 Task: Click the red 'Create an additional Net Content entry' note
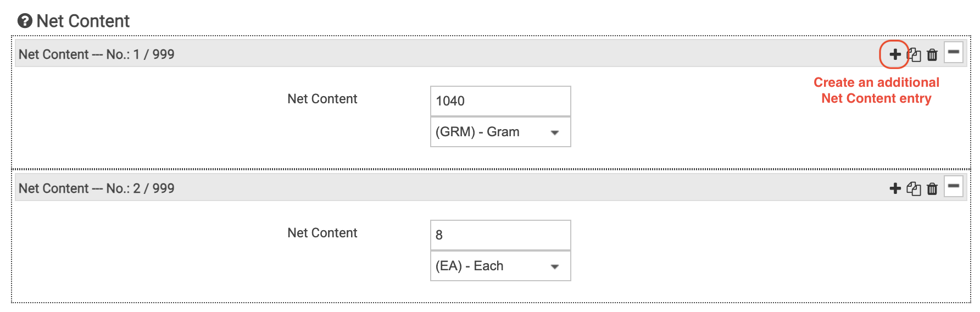click(876, 90)
